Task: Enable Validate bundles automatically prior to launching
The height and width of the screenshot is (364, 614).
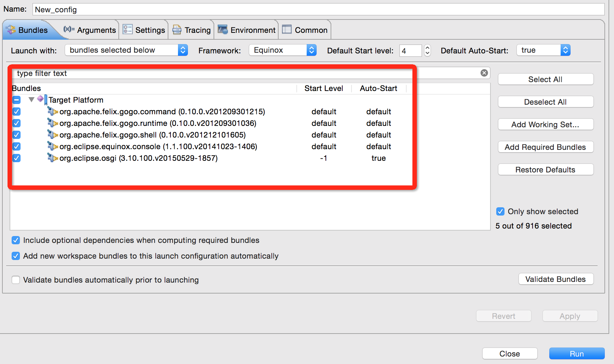Action: tap(16, 280)
